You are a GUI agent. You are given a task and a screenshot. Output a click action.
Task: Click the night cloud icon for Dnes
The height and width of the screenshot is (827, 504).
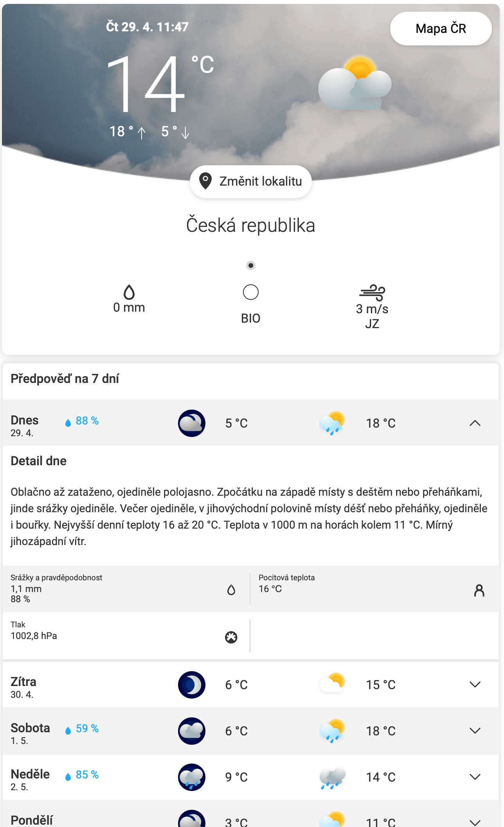pyautogui.click(x=191, y=423)
